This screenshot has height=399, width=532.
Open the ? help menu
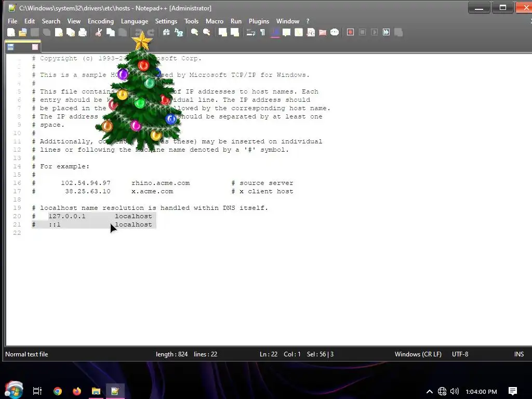pos(308,21)
